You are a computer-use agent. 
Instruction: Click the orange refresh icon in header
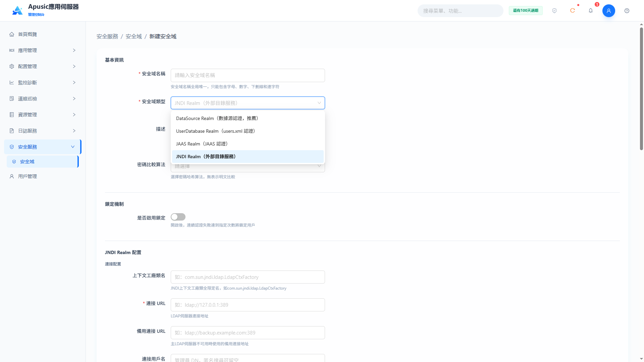[573, 11]
